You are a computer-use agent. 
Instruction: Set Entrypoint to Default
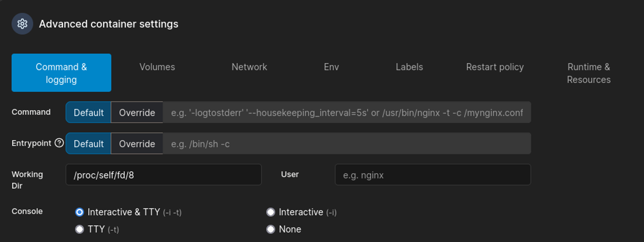89,144
